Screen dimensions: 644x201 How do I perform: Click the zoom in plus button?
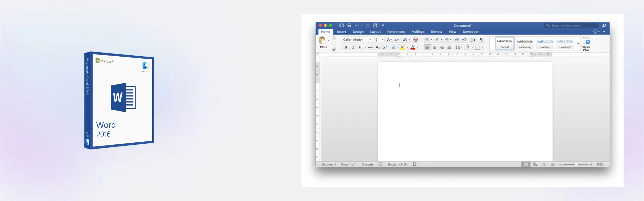[591, 164]
